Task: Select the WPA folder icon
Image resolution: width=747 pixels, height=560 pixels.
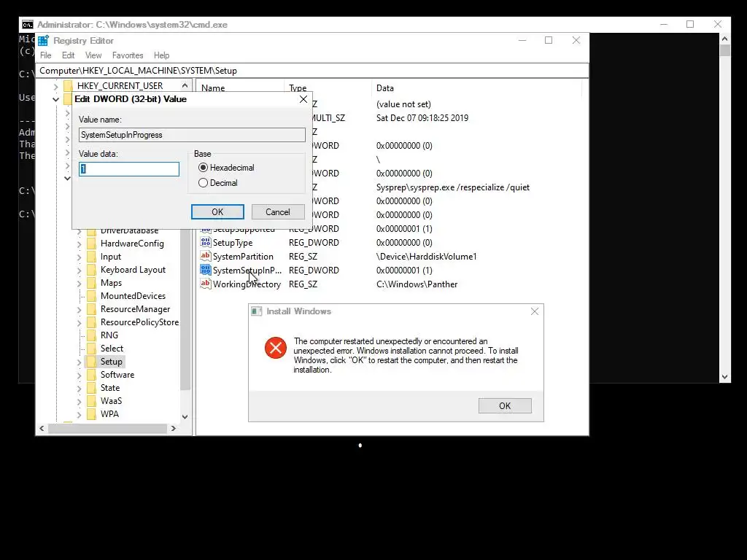Action: point(91,414)
